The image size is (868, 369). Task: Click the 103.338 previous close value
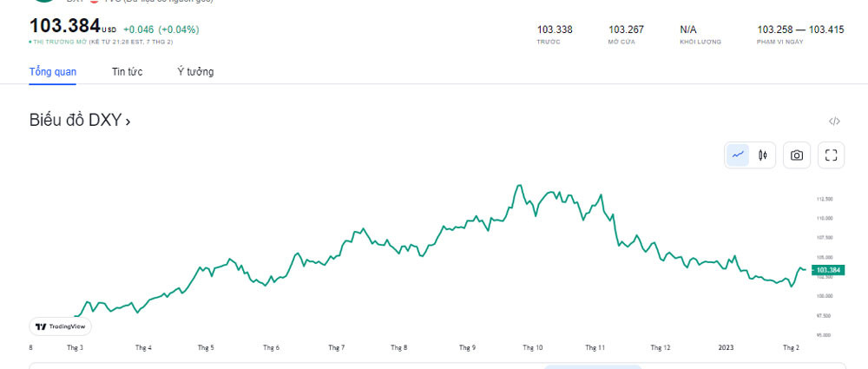pos(555,30)
